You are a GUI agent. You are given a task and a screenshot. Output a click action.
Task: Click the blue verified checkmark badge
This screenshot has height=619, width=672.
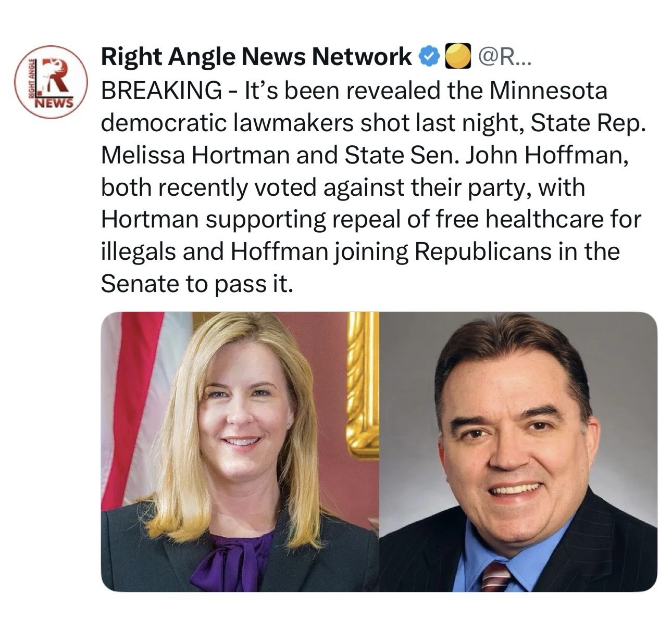(428, 57)
